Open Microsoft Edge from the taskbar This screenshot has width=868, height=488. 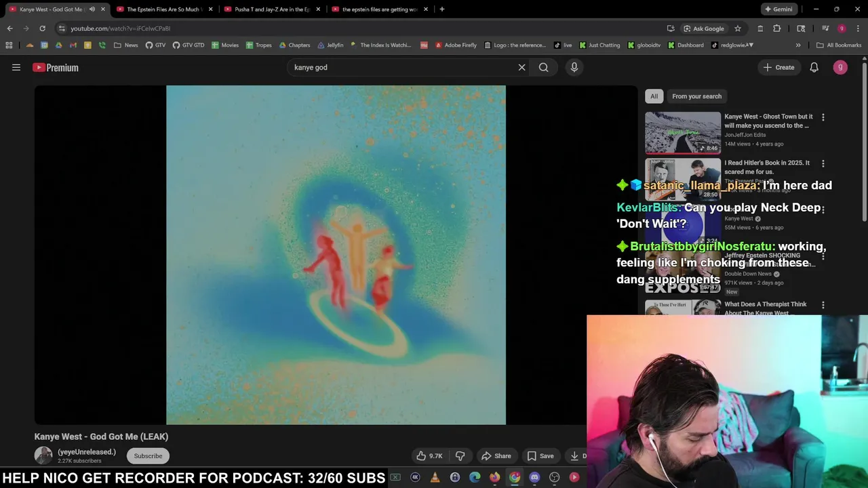[475, 477]
